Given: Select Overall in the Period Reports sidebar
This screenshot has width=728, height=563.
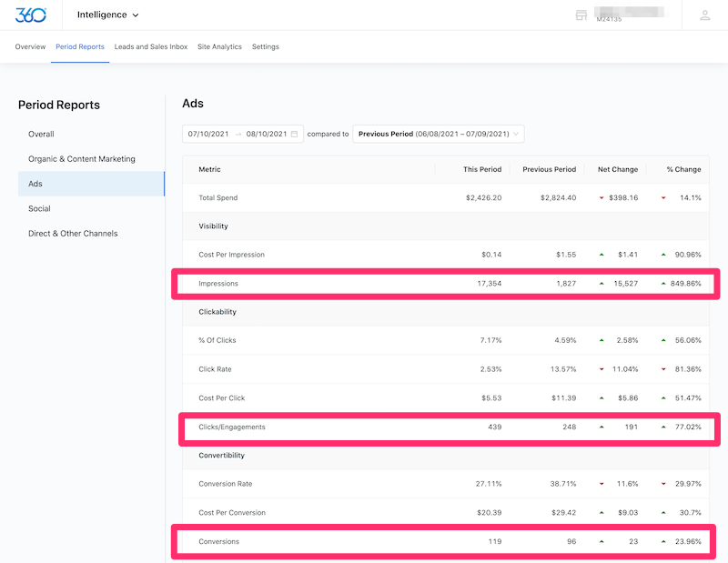Looking at the screenshot, I should (x=41, y=134).
